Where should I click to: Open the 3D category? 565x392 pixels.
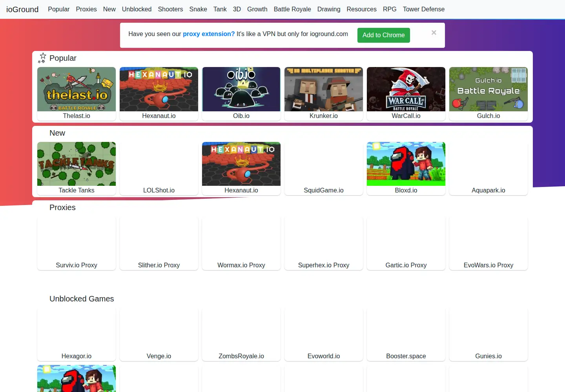pos(237,9)
